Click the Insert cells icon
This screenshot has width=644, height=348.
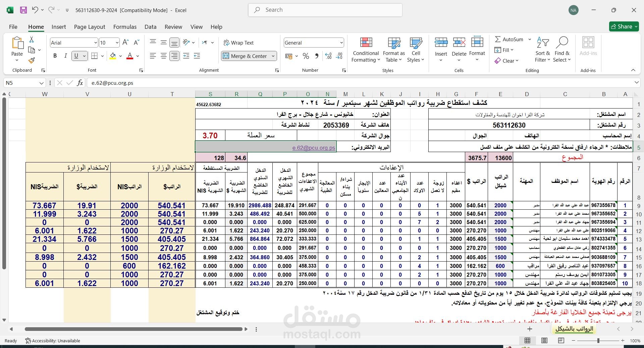click(441, 42)
